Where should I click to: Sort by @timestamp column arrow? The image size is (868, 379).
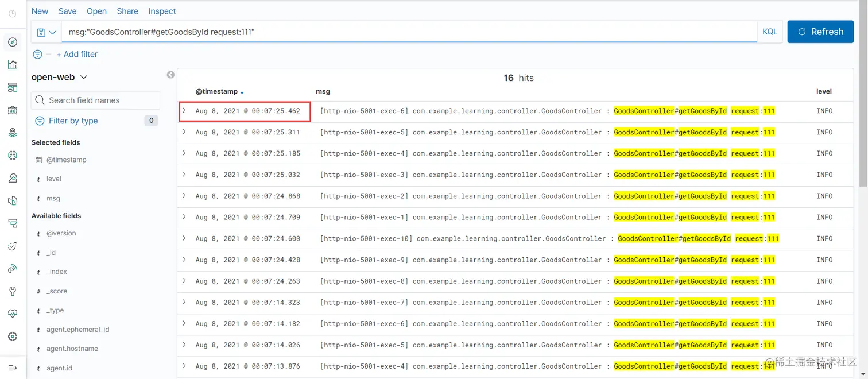[242, 92]
